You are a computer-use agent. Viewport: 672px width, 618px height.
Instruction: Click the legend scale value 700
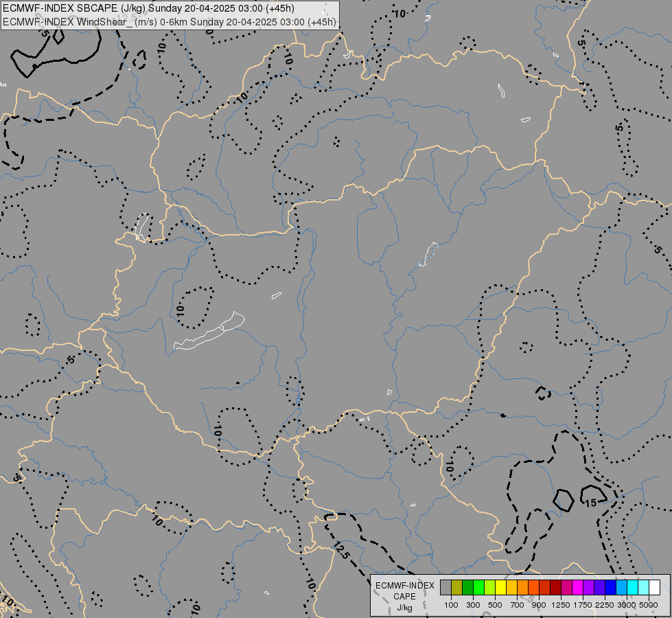(x=518, y=605)
